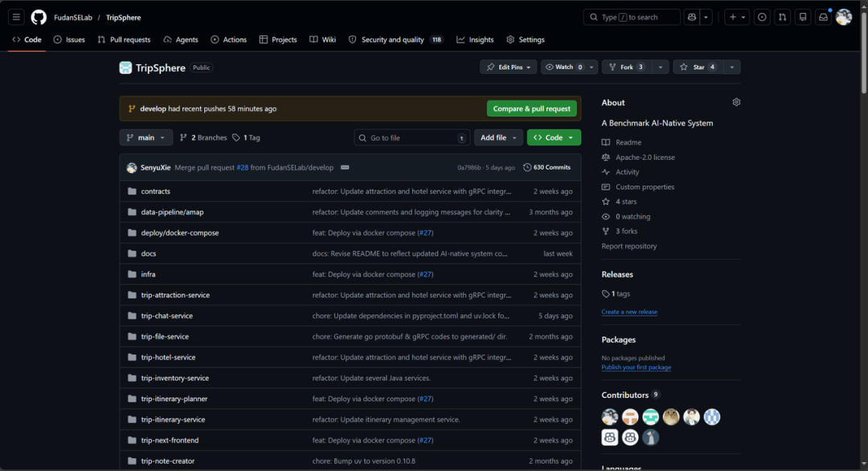Open the data-pipeline/amap folder
Screen dimensions: 868x471
172,212
